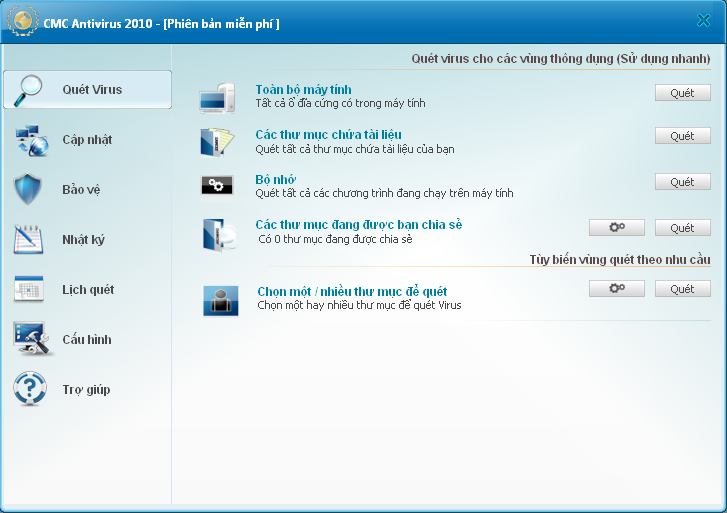This screenshot has width=727, height=513.
Task: Click the CMC Antivirus logo in title bar
Action: click(x=23, y=22)
